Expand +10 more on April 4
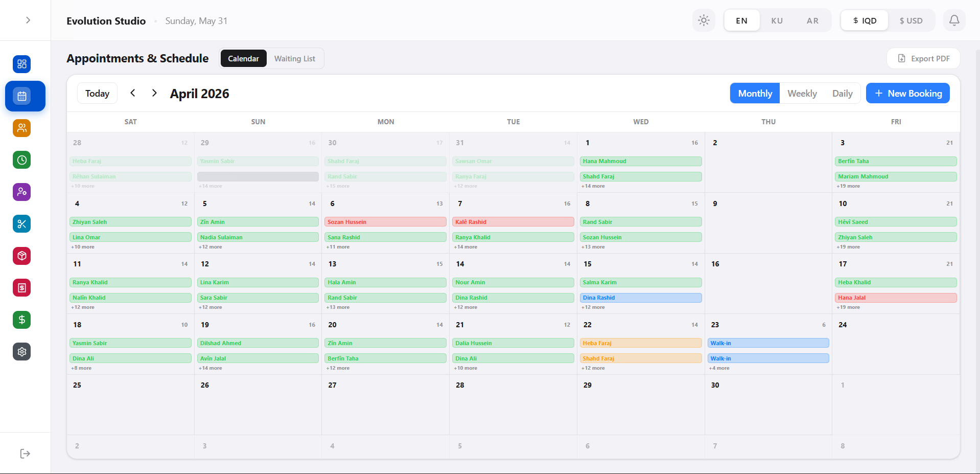The image size is (980, 474). coord(83,247)
